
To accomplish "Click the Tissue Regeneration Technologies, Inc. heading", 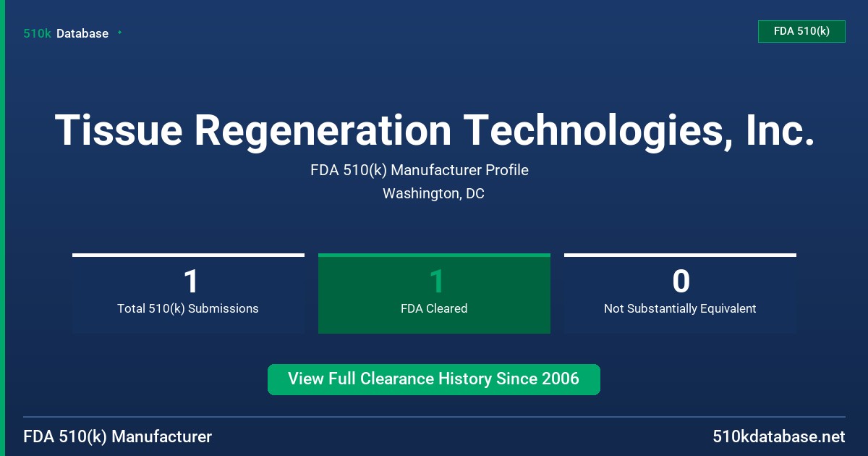I will click(434, 130).
